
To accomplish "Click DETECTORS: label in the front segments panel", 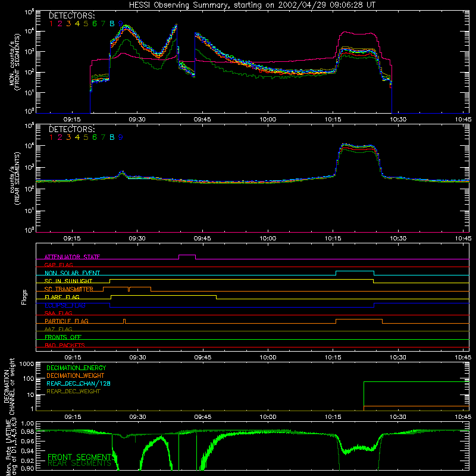I will (71, 15).
